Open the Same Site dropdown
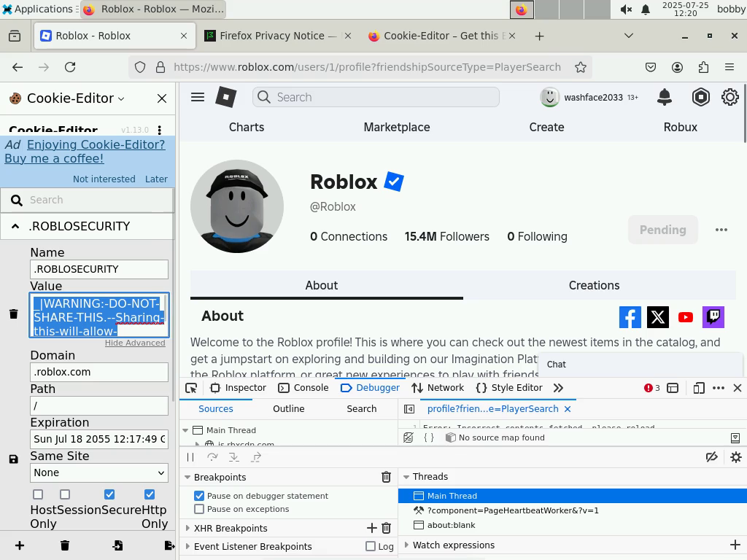Screen dimensions: 747x560 click(x=99, y=472)
